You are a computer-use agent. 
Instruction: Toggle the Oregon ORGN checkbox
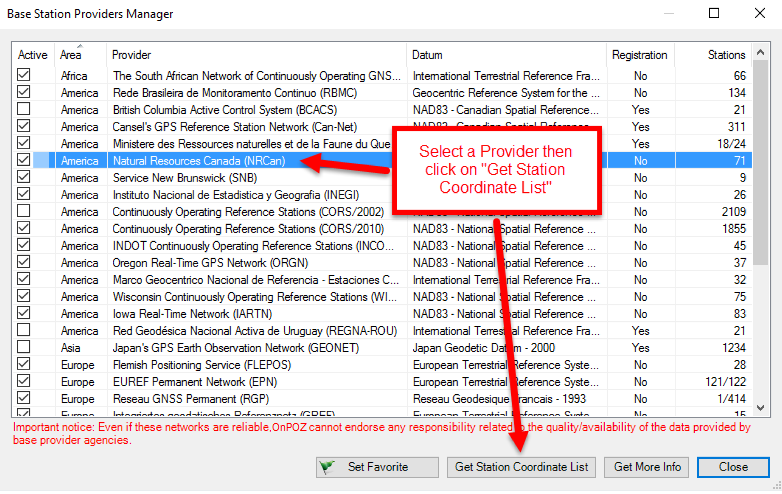point(23,262)
